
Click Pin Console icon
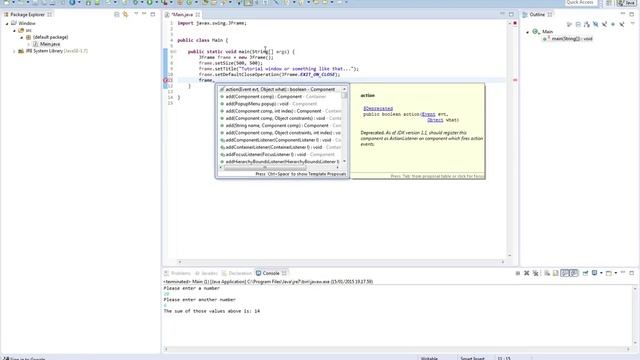(585, 273)
